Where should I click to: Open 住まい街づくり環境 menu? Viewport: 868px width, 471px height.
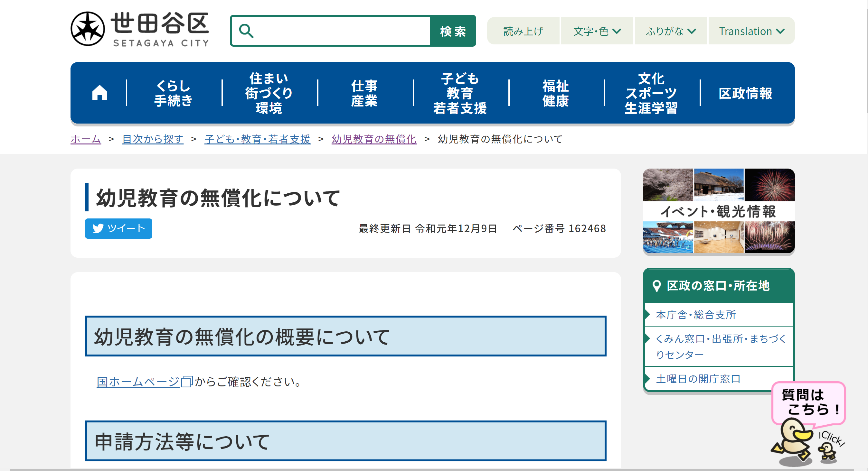269,93
